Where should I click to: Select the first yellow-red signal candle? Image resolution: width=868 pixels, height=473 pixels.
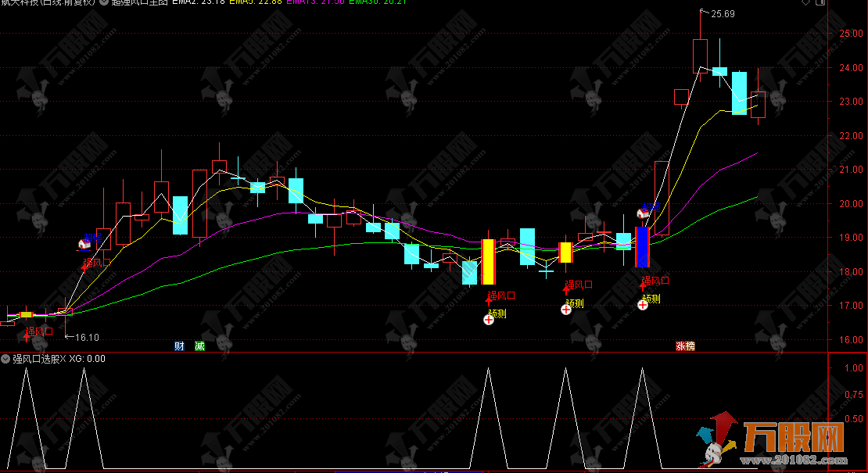488,262
